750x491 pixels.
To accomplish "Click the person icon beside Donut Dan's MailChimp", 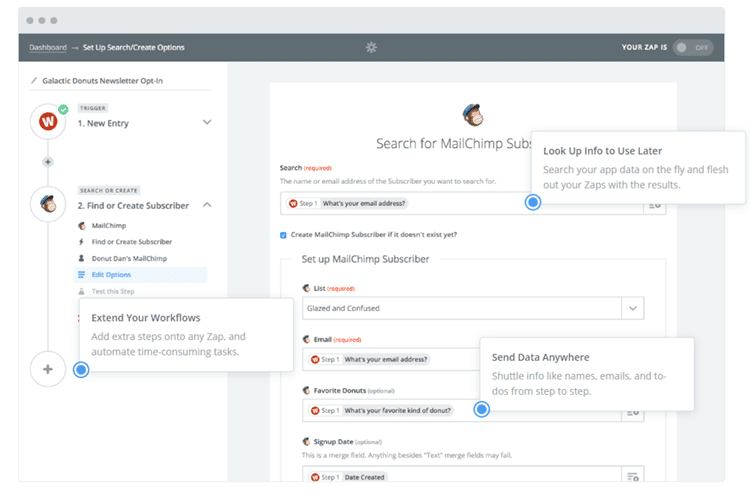I will 81,258.
